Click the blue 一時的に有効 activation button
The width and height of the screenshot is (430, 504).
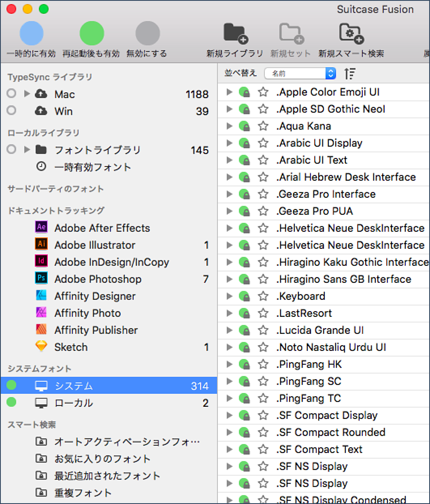(x=31, y=33)
